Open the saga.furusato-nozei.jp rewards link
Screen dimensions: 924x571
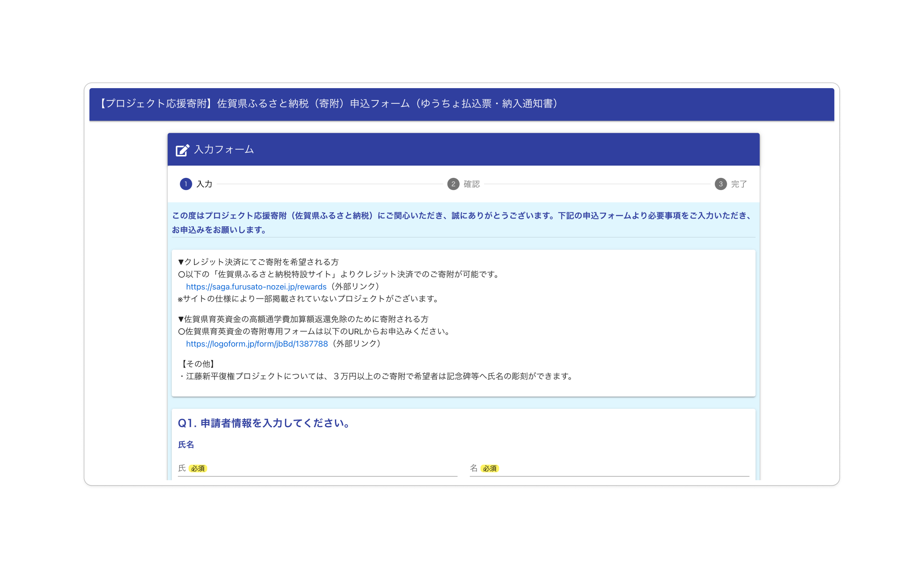pos(256,287)
